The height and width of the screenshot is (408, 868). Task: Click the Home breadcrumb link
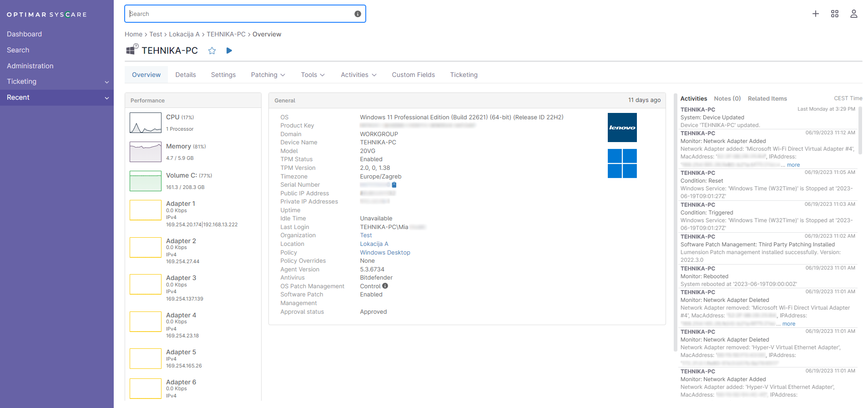(133, 34)
